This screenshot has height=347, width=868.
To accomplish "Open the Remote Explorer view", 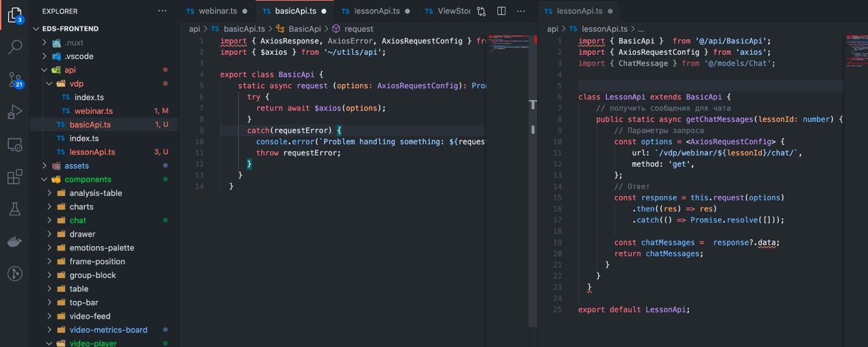I will pos(15,145).
